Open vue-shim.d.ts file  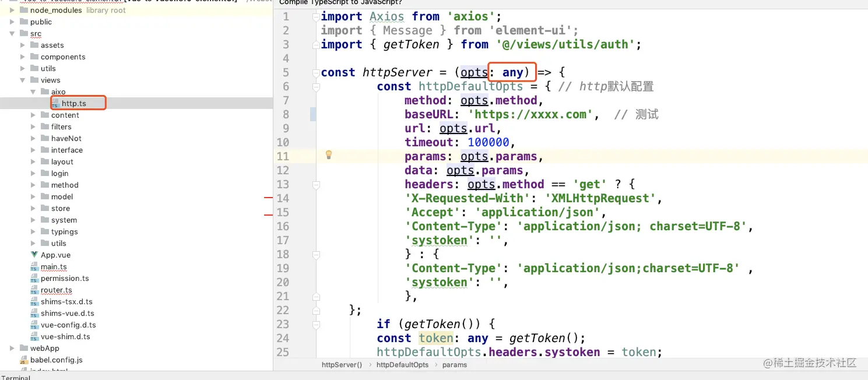click(x=65, y=336)
